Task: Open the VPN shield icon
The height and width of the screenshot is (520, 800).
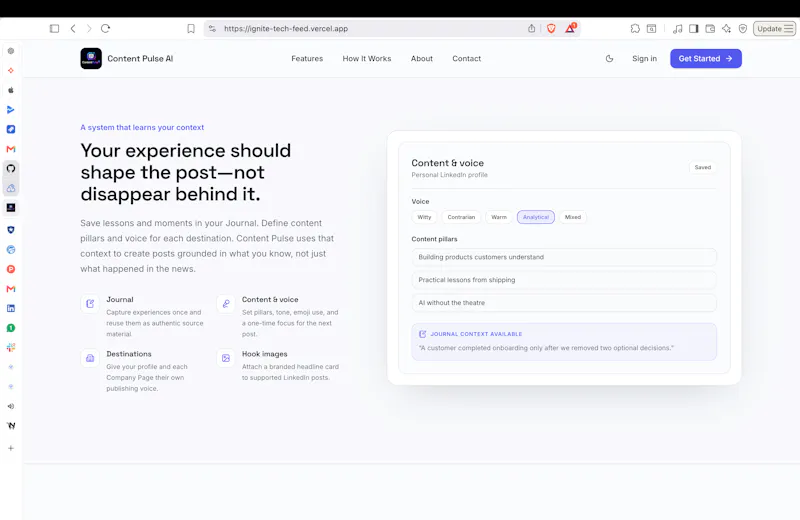Action: [x=743, y=29]
